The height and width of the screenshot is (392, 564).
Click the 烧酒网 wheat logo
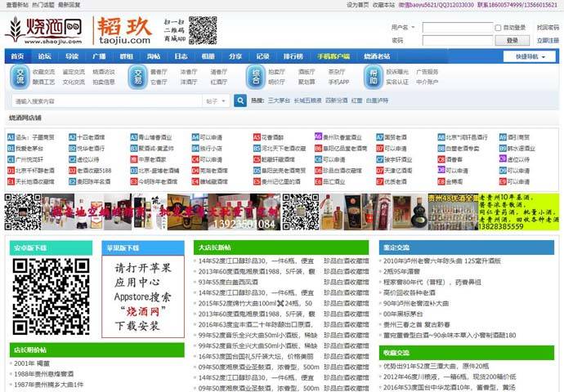(x=43, y=30)
